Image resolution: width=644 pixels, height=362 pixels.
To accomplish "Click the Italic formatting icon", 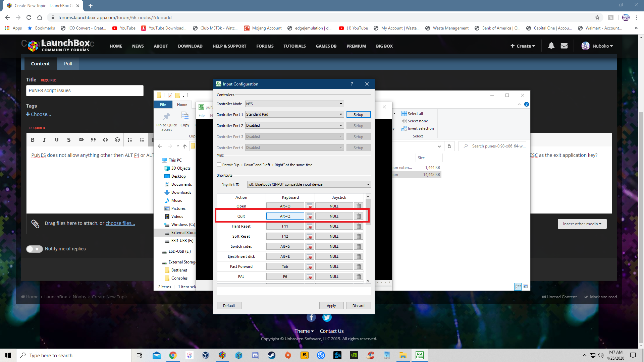I will [x=44, y=140].
